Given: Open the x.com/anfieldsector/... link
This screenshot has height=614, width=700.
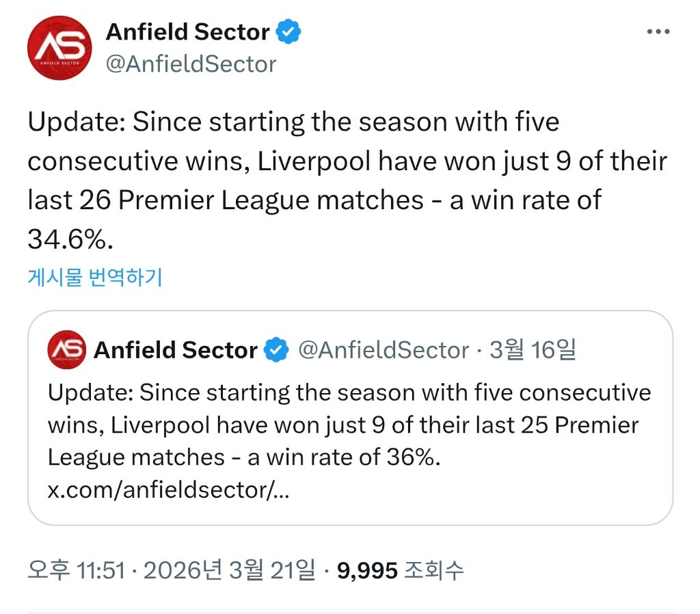Looking at the screenshot, I should [168, 490].
